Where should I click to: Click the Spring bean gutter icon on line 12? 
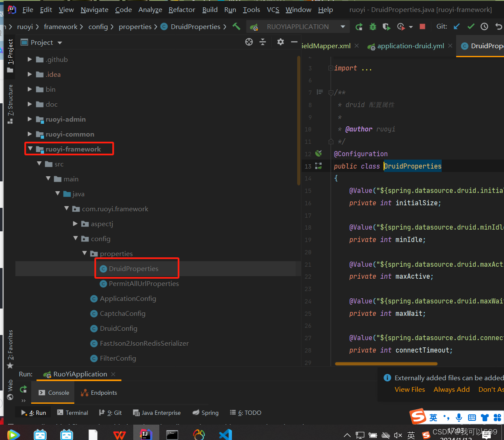pos(319,153)
